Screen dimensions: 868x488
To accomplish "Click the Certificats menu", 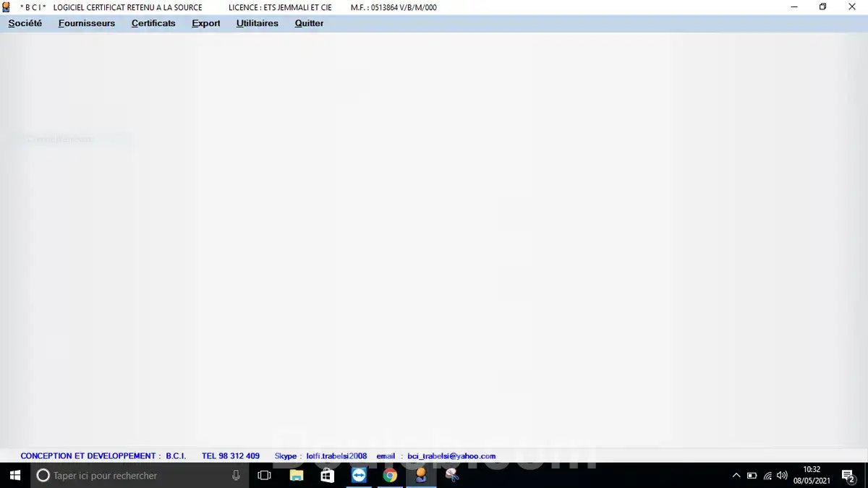I will pyautogui.click(x=153, y=23).
